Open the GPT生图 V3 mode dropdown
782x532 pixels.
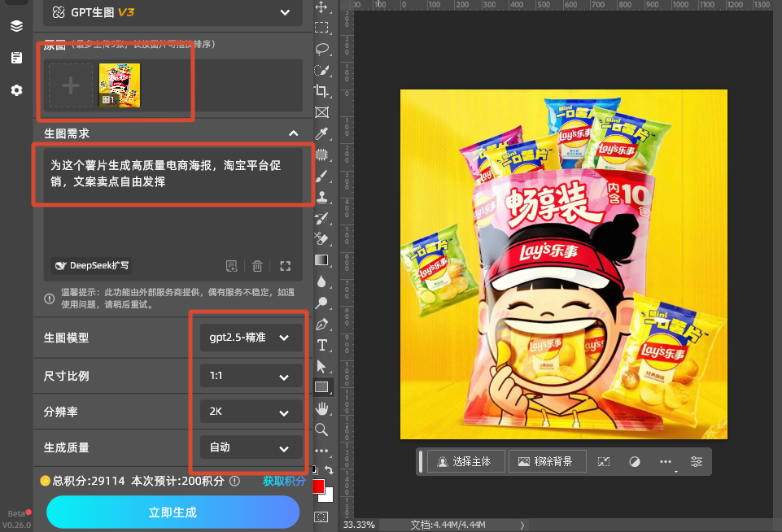[x=173, y=12]
